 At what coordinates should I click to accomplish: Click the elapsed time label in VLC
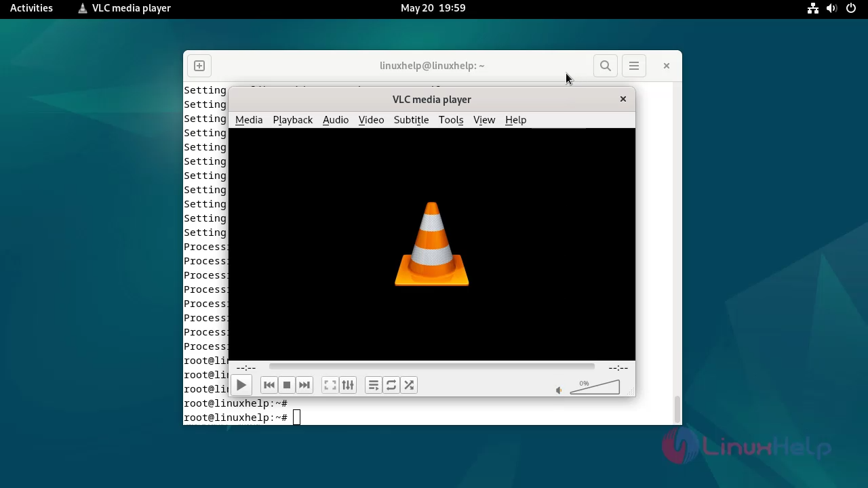point(246,367)
